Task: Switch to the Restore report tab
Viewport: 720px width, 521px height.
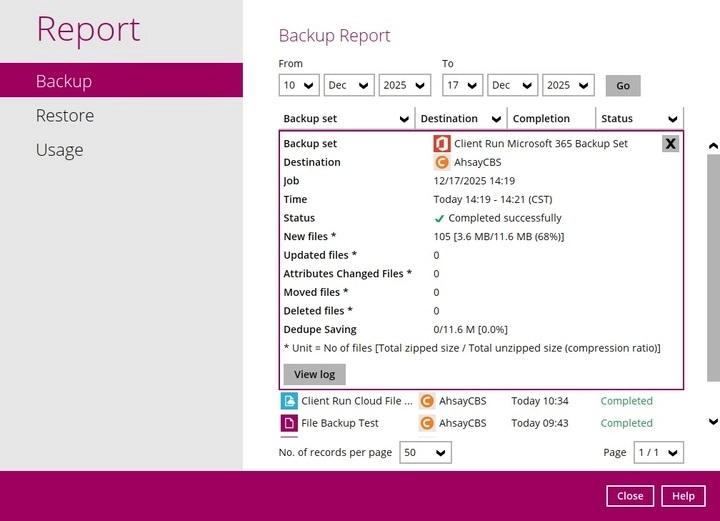Action: 65,115
